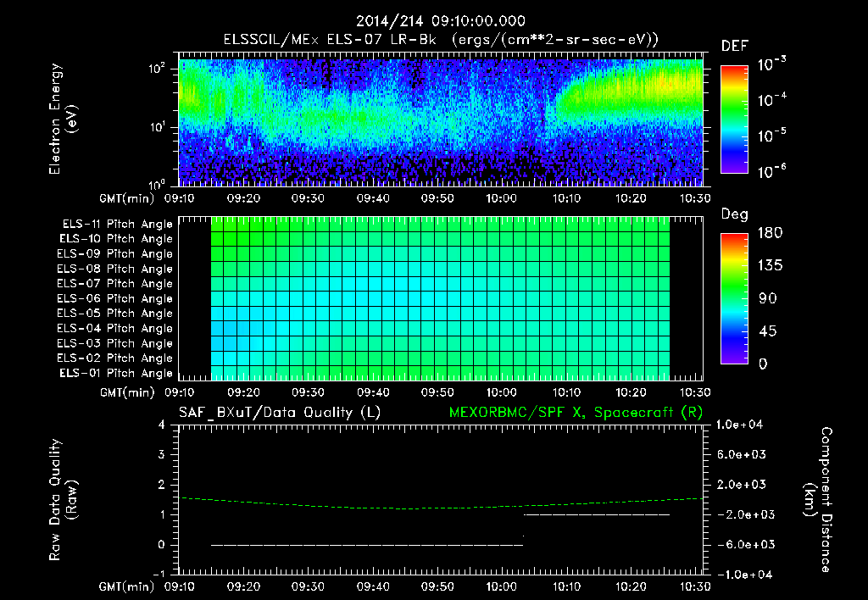Click the 10^-5 tick on DEF scale
This screenshot has width=868, height=600.
[x=772, y=136]
